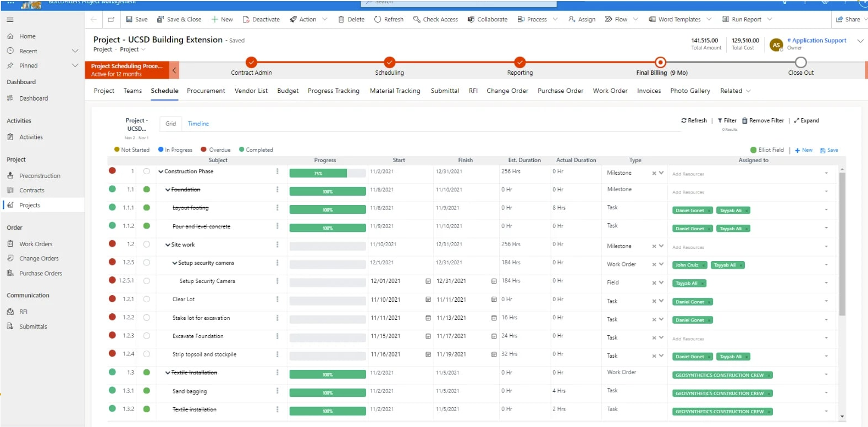This screenshot has width=868, height=427.
Task: Click the Refresh command in top bar
Action: click(389, 19)
